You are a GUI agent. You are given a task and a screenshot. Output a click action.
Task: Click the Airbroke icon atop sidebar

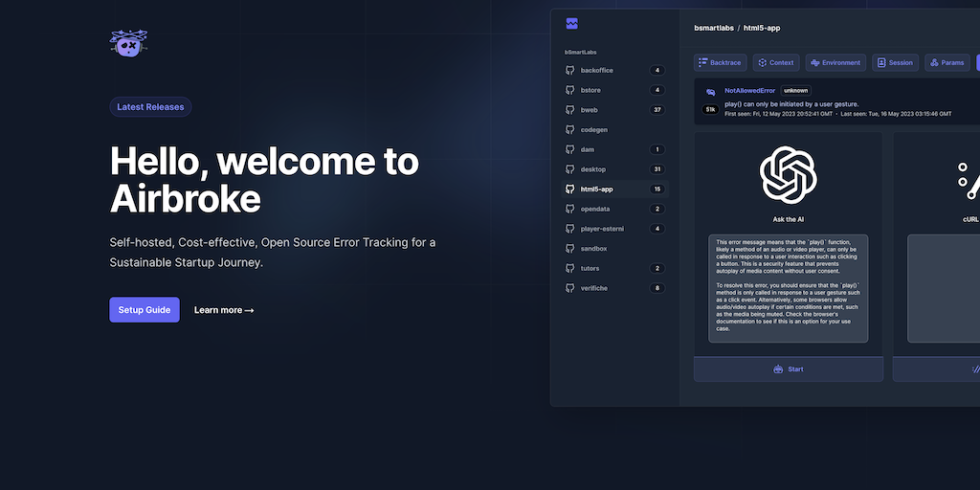click(571, 24)
